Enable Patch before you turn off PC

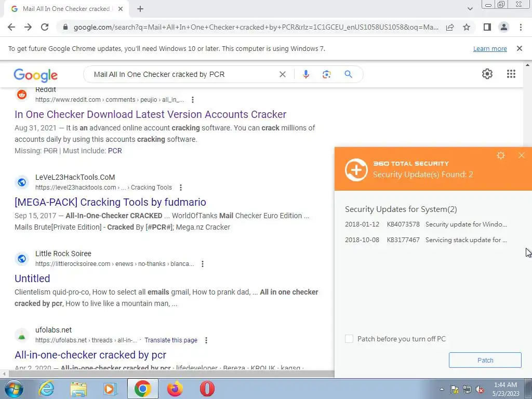[x=349, y=339]
